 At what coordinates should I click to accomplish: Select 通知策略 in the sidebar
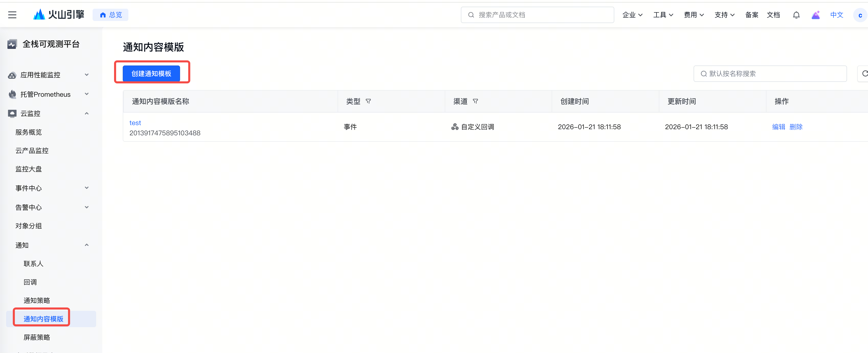point(37,300)
